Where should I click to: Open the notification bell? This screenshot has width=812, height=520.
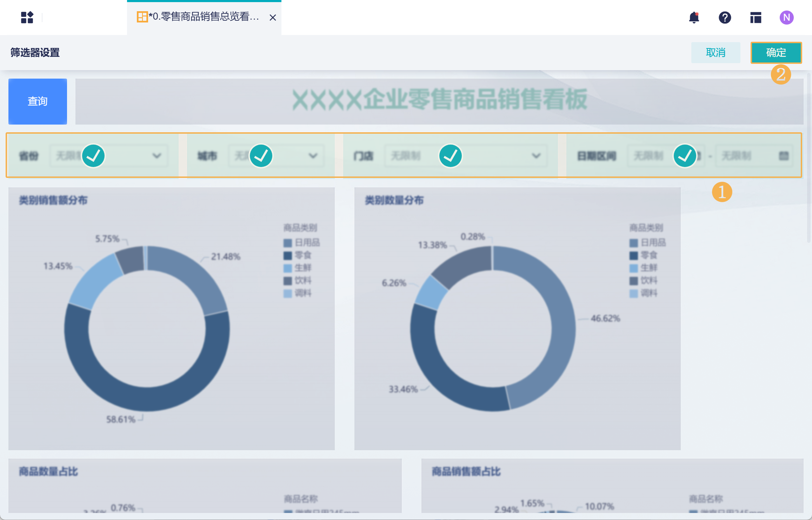(x=694, y=17)
